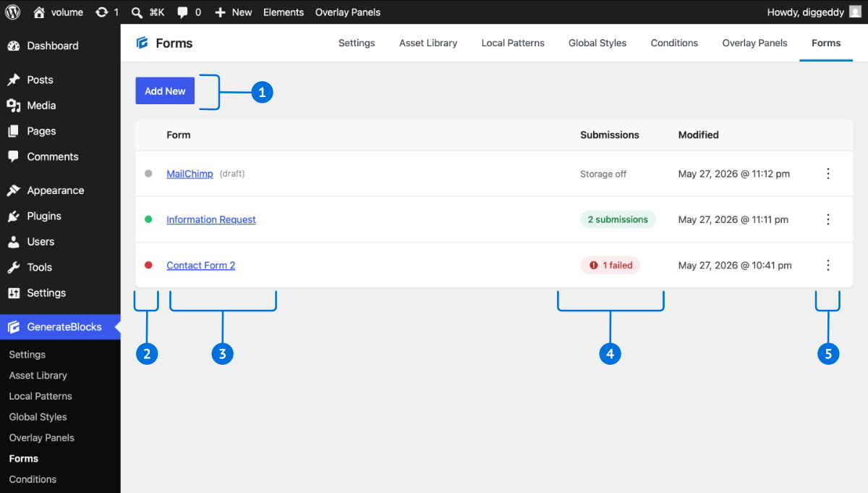Switch to the Local Patterns tab
Viewport: 868px width, 493px height.
click(x=513, y=43)
